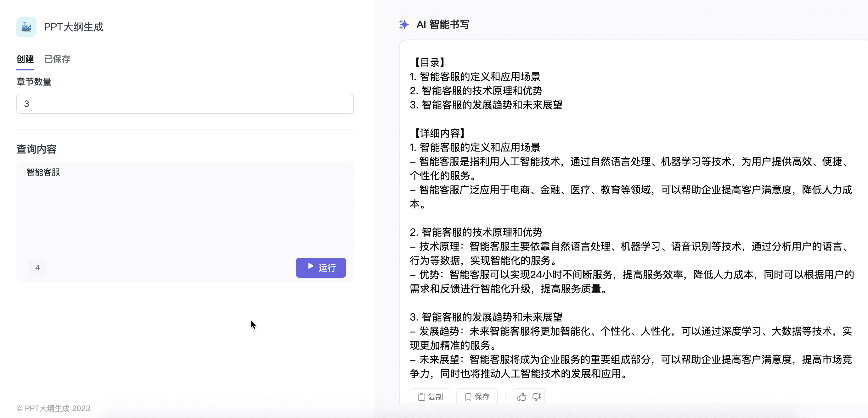
Task: Click the 章节数量 field label
Action: (34, 82)
